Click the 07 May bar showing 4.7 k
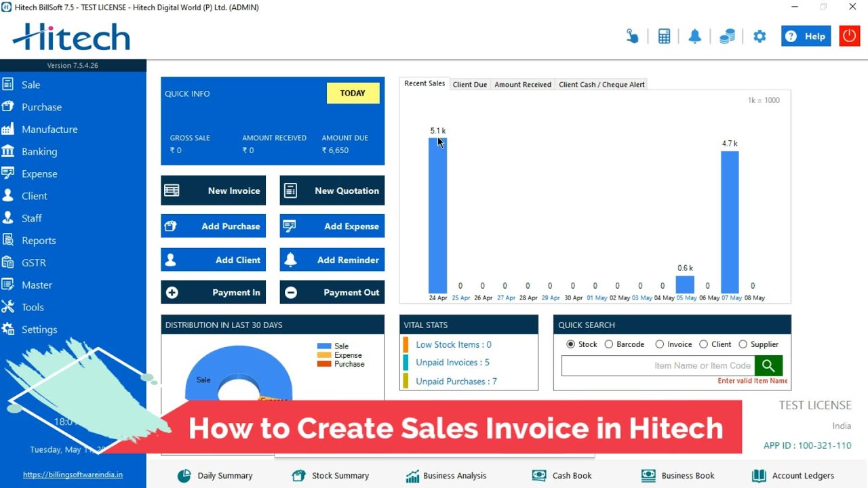 730,222
